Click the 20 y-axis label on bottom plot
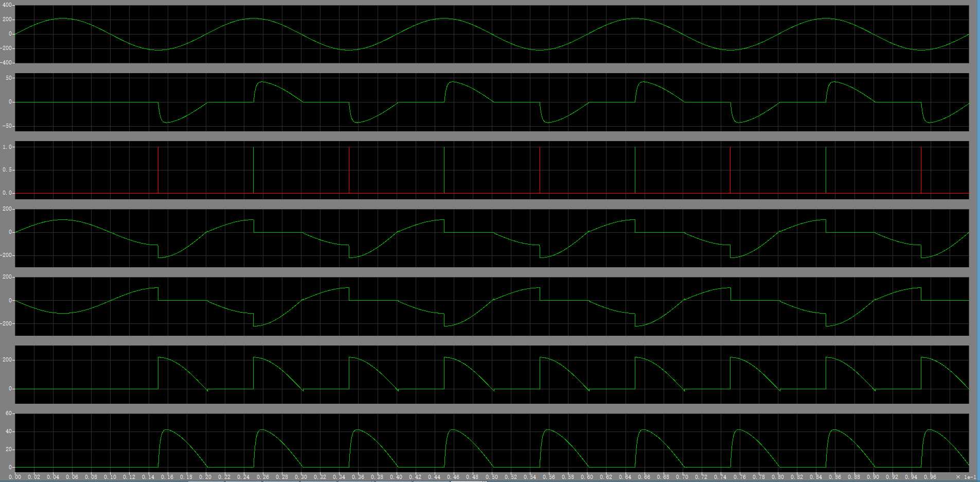 (x=9, y=449)
